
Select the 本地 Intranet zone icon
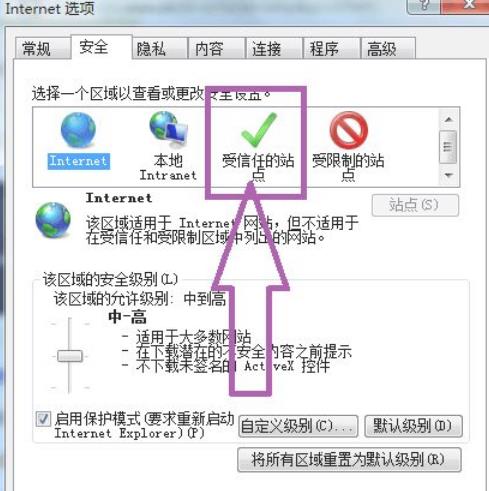point(168,128)
